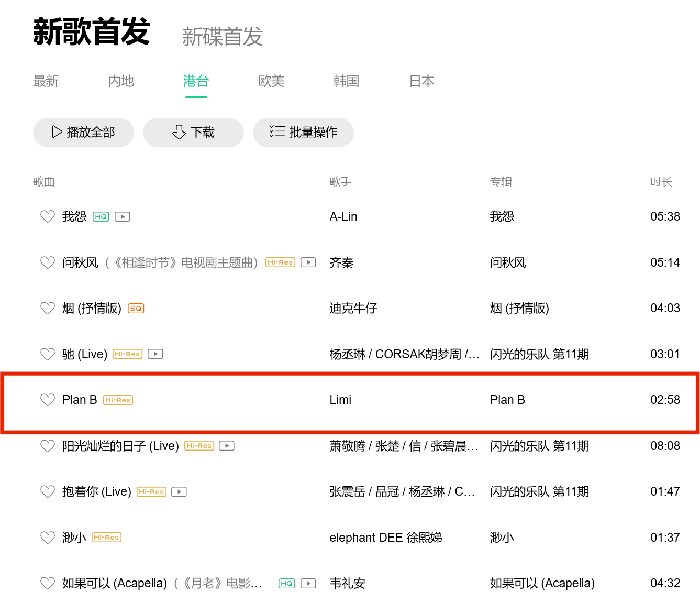Switch to the 欧美 tab

[271, 81]
